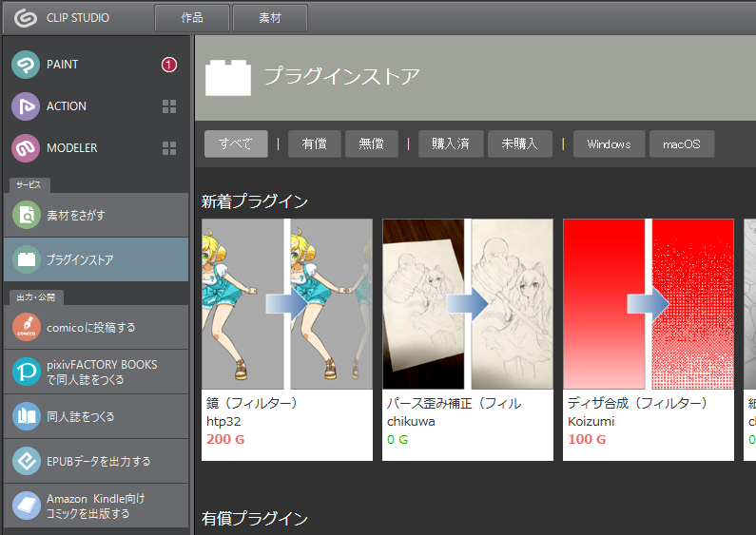
Task: Filter plugins by 無償
Action: point(371,143)
